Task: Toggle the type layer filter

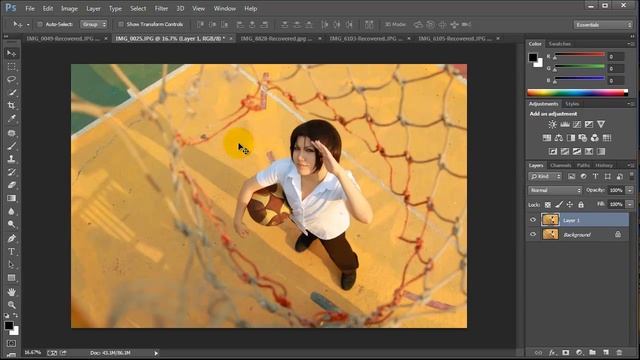Action: tap(596, 176)
